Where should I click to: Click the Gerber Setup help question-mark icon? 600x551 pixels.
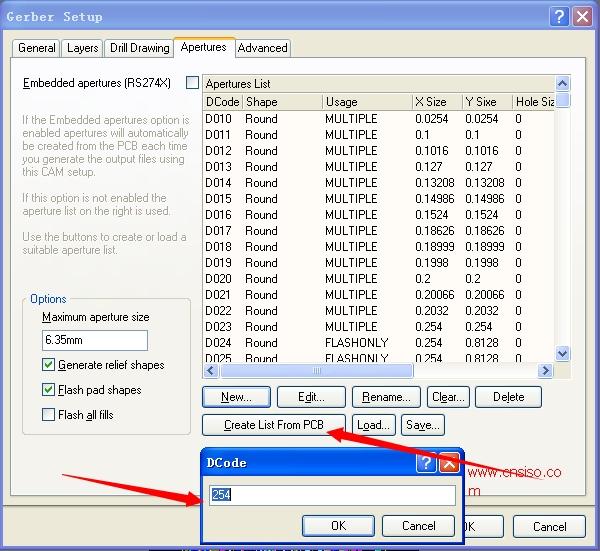pos(559,16)
